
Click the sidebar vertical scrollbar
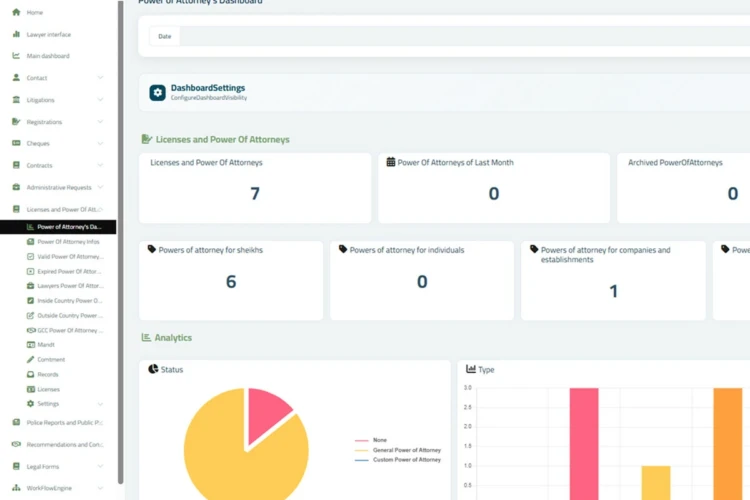coord(121,242)
